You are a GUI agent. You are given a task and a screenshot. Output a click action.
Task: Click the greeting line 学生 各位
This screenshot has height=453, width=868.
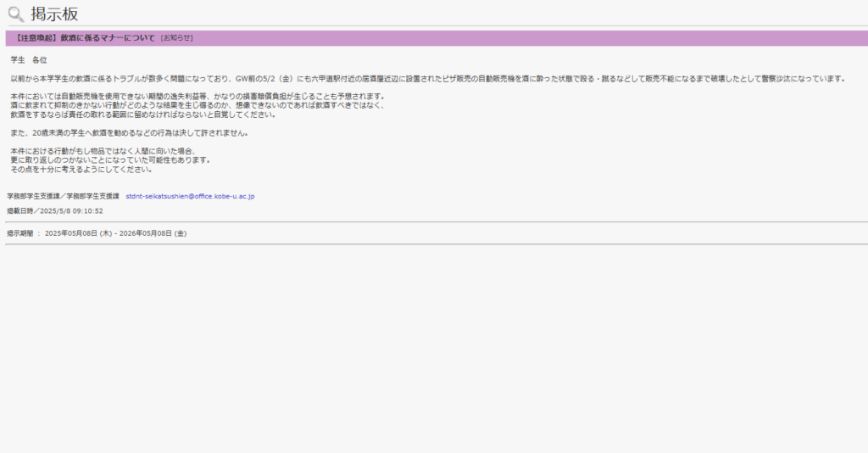click(29, 60)
